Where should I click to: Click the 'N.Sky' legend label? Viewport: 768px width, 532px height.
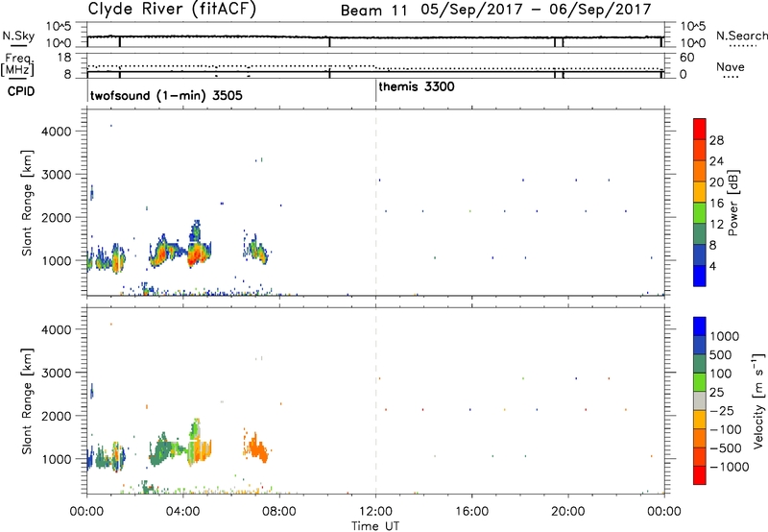point(18,36)
